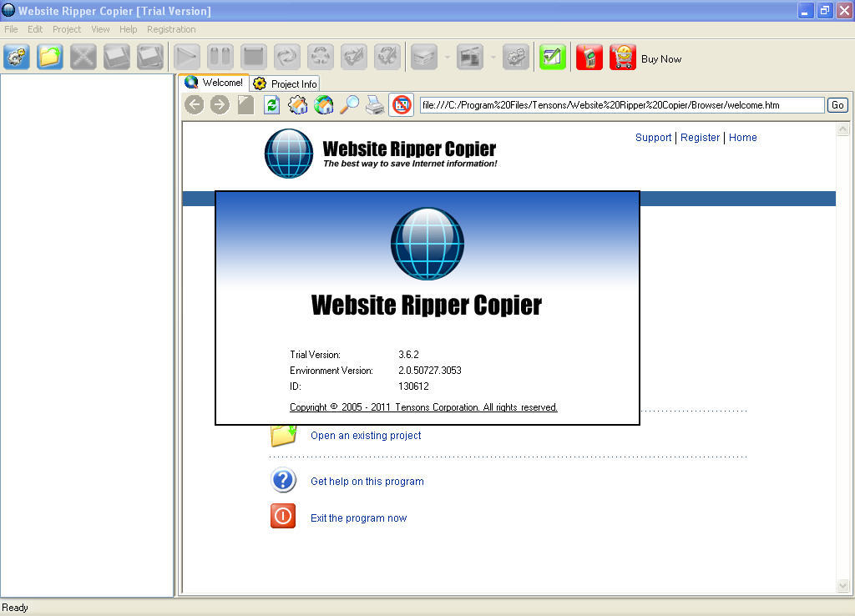Click the red registration icon beside Buy Now
Viewport: 855px width, 616px height.
click(589, 58)
